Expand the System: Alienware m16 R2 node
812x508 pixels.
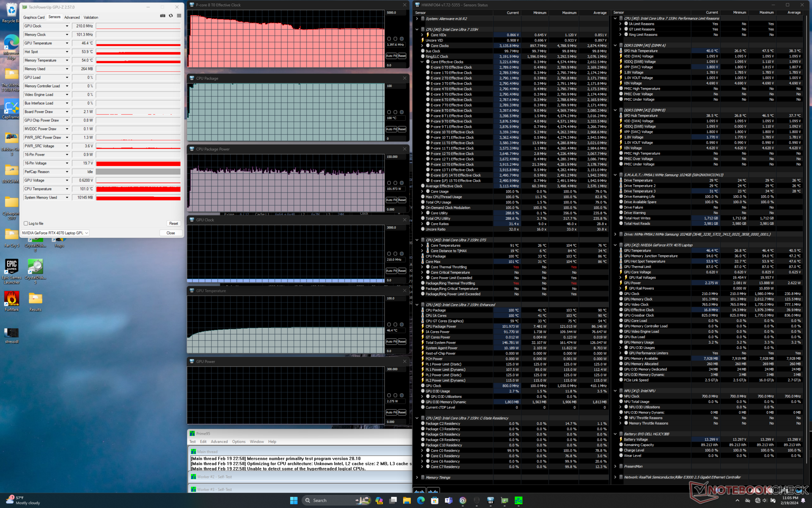417,19
